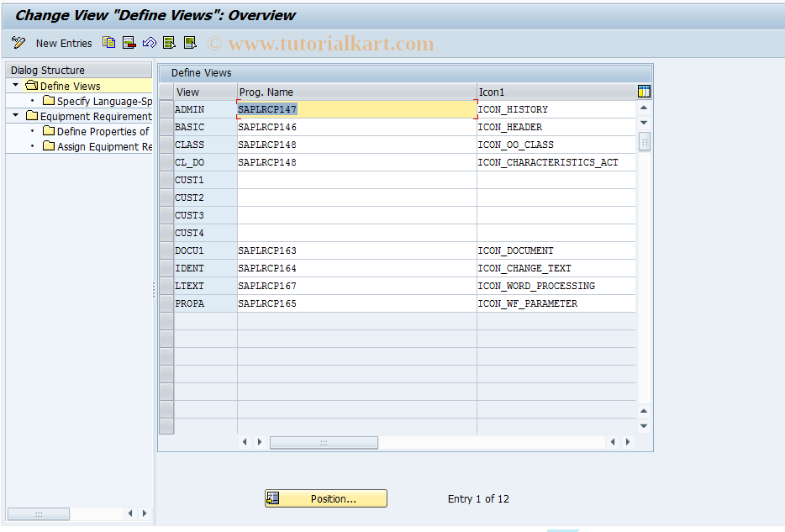Open the table configuration icon above Icon1 column

(x=643, y=91)
